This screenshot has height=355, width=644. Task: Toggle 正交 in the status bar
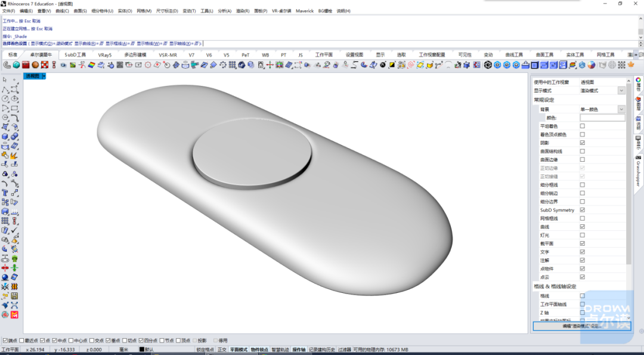pyautogui.click(x=222, y=350)
